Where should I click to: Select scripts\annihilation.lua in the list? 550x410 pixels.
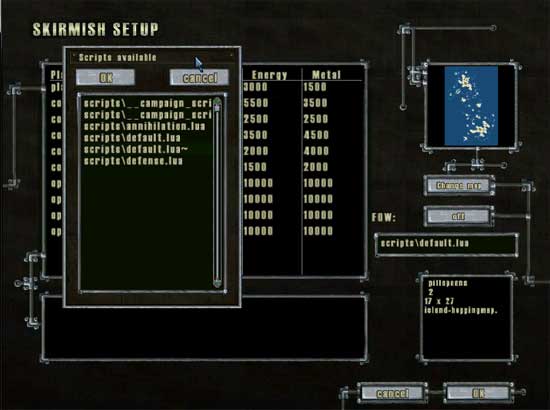tap(145, 126)
